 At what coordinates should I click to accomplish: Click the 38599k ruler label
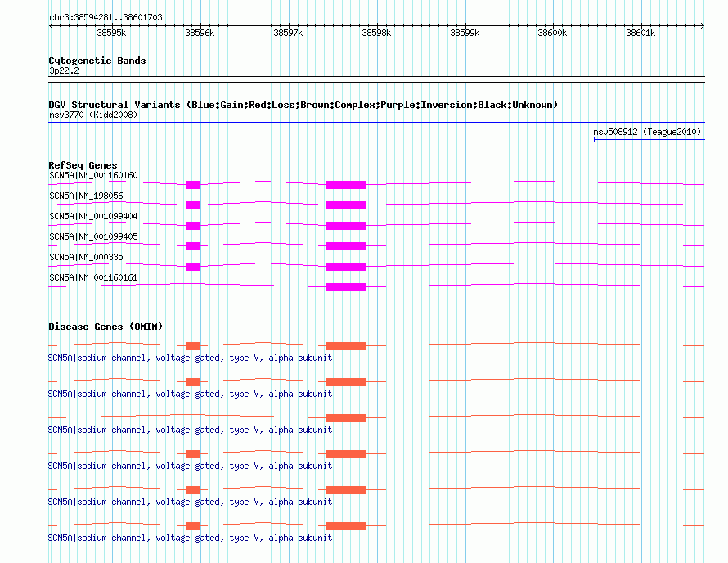tap(465, 33)
